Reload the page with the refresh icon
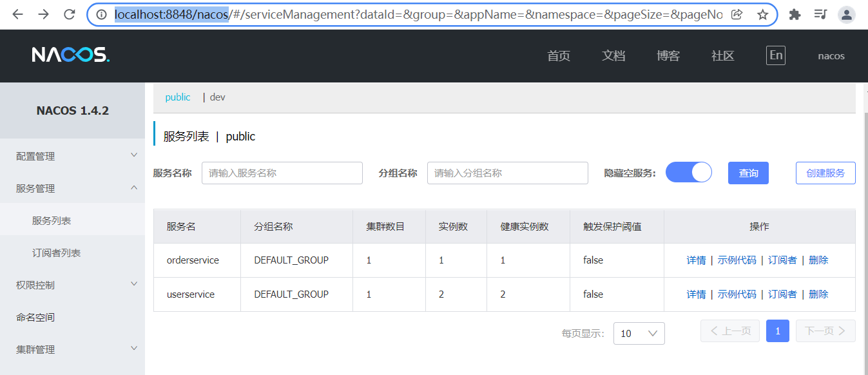The image size is (868, 375). coord(70,14)
